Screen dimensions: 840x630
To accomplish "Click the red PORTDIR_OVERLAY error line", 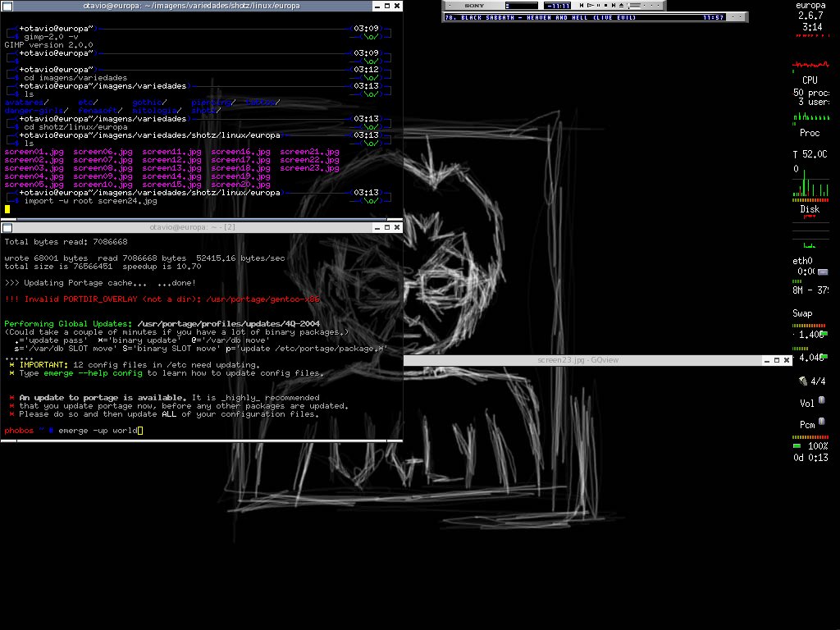I will click(x=162, y=299).
